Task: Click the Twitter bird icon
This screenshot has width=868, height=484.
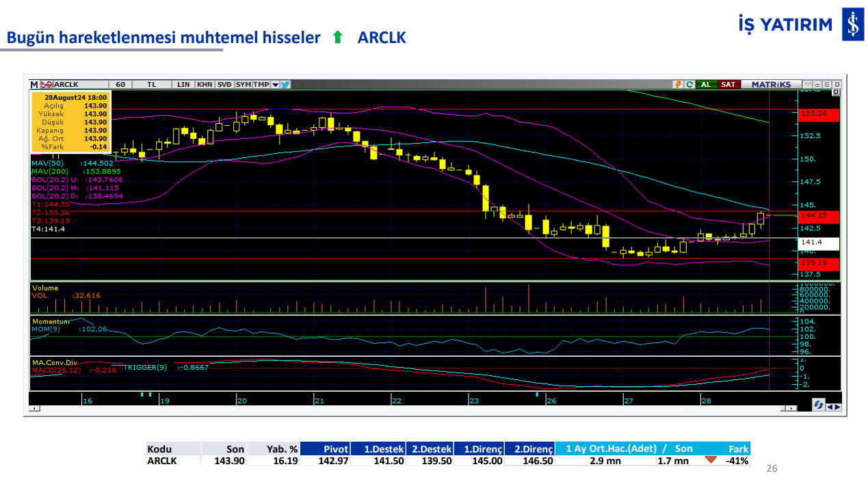Action: [x=285, y=85]
